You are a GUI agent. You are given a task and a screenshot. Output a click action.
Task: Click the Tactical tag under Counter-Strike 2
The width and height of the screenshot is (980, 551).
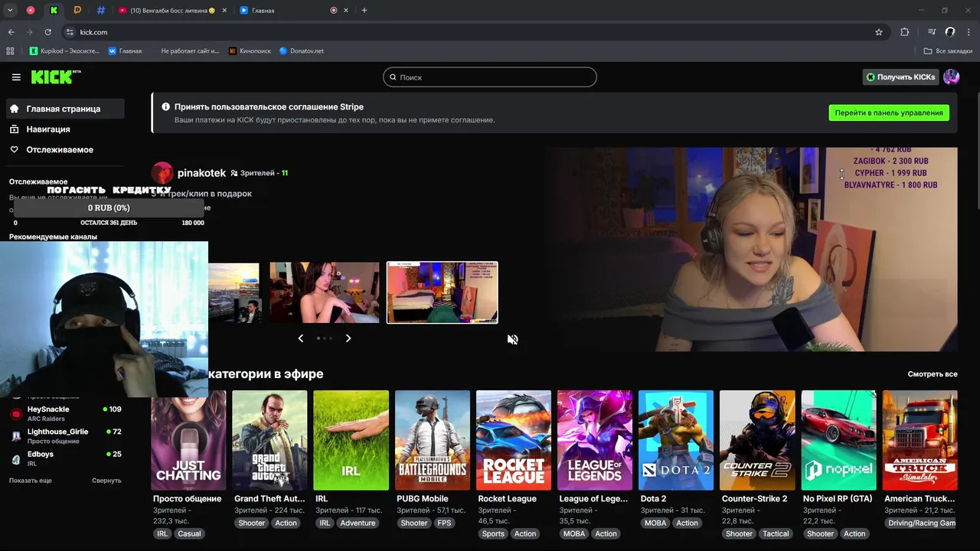coord(776,533)
